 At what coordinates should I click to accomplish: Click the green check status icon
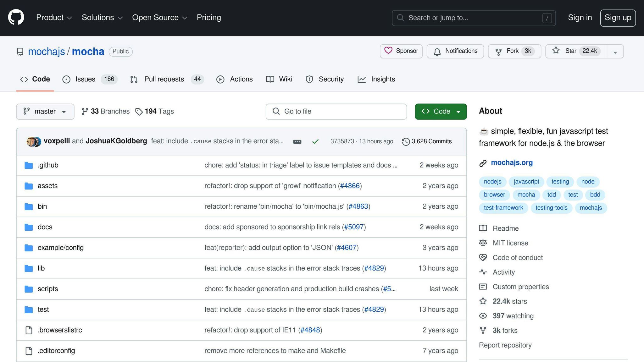pyautogui.click(x=315, y=142)
